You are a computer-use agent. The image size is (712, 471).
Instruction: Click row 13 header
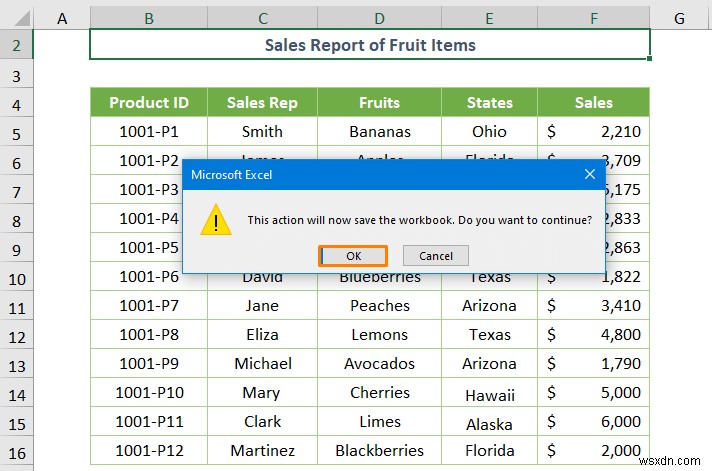17,364
